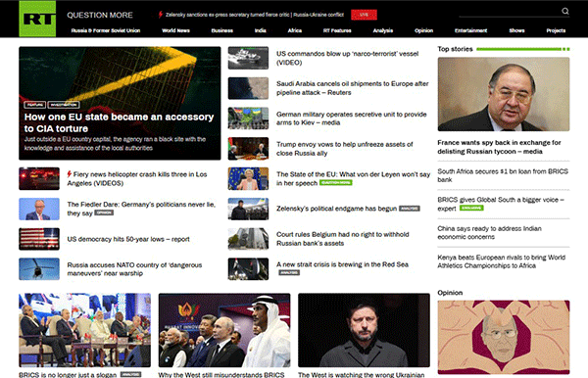The width and height of the screenshot is (588, 378).
Task: Go to the Business section
Action: coord(222,30)
